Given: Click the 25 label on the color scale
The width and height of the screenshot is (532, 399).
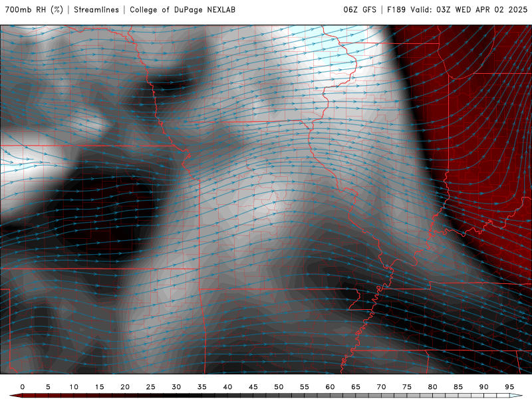Looking at the screenshot, I should coord(151,387).
